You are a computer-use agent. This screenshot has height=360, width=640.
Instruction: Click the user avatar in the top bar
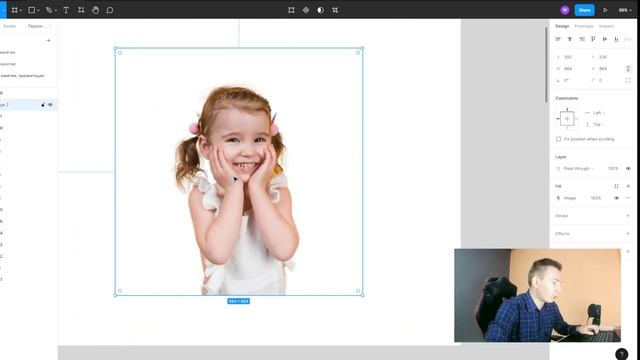click(565, 10)
